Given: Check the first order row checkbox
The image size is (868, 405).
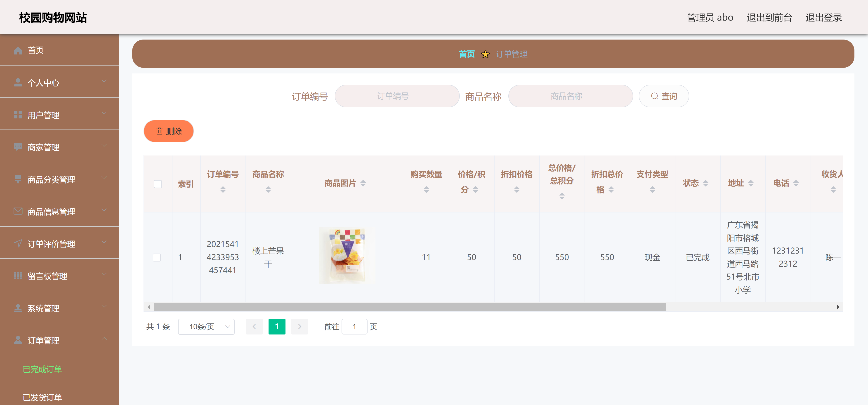Looking at the screenshot, I should click(x=157, y=257).
